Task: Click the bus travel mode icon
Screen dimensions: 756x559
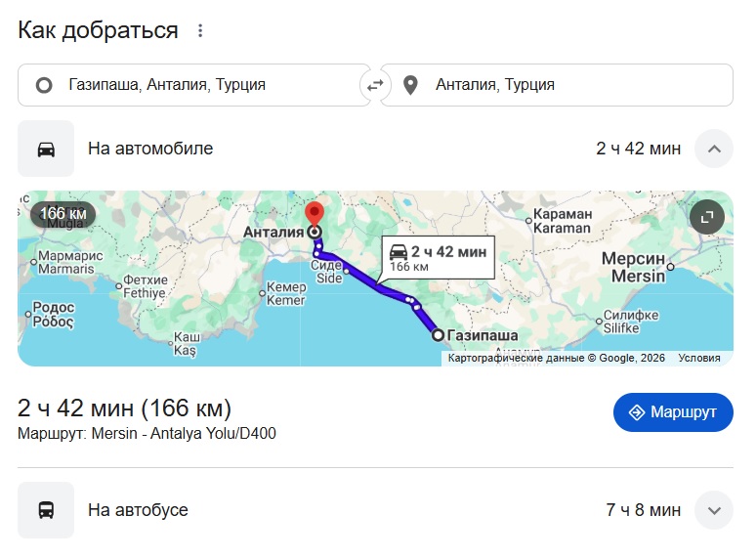Action: [x=46, y=510]
